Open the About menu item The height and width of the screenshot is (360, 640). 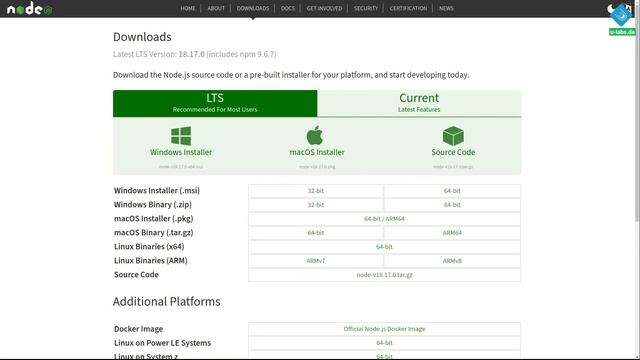216,8
